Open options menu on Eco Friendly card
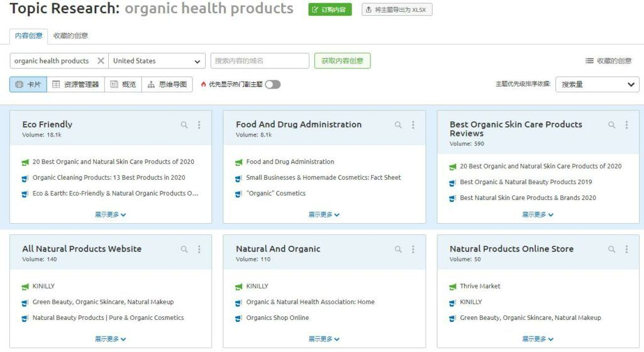644x352 pixels. (199, 124)
